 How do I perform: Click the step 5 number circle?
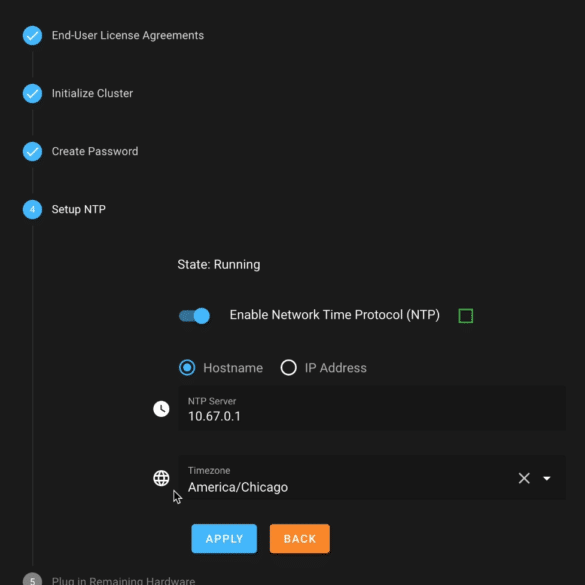[x=32, y=580]
